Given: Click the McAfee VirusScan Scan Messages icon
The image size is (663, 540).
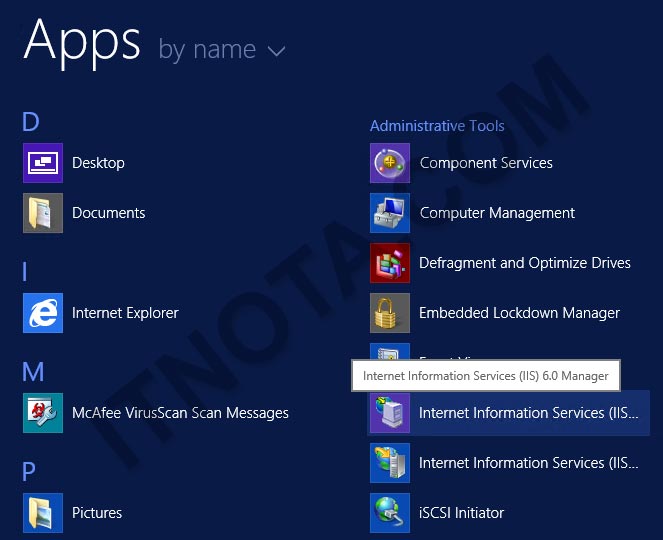Looking at the screenshot, I should pos(43,413).
